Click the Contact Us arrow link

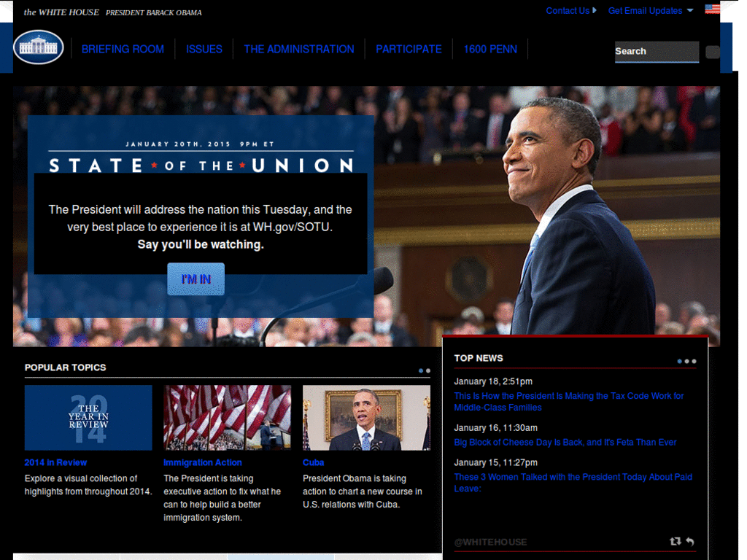pos(570,11)
